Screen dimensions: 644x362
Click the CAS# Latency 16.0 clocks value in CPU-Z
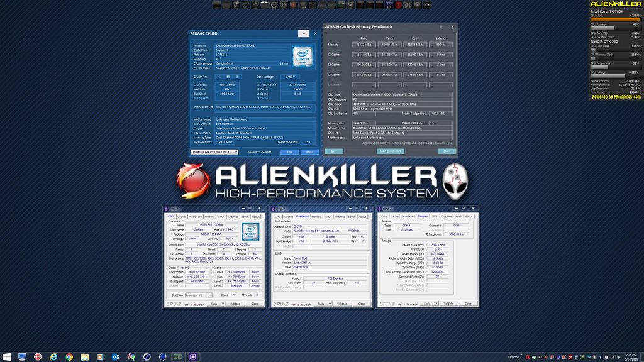coord(438,254)
